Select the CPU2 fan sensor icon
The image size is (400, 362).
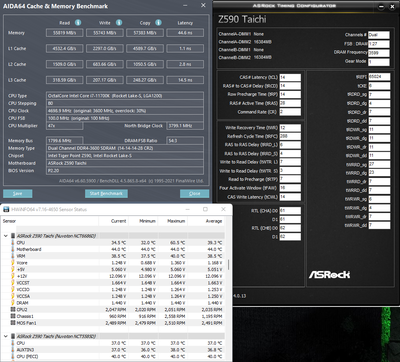(x=13, y=310)
